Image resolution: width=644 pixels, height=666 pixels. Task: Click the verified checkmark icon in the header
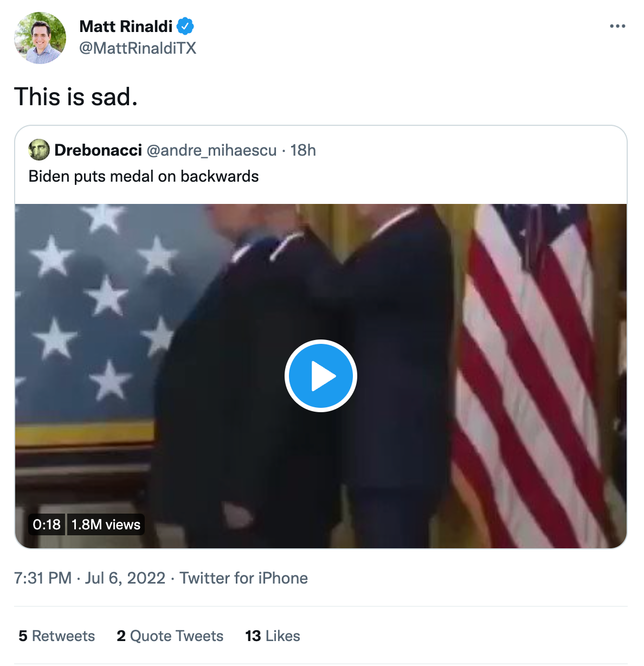click(x=186, y=25)
